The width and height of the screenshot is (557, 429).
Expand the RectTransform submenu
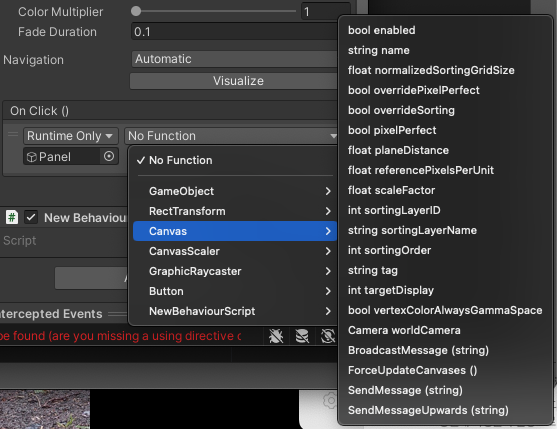coord(235,211)
